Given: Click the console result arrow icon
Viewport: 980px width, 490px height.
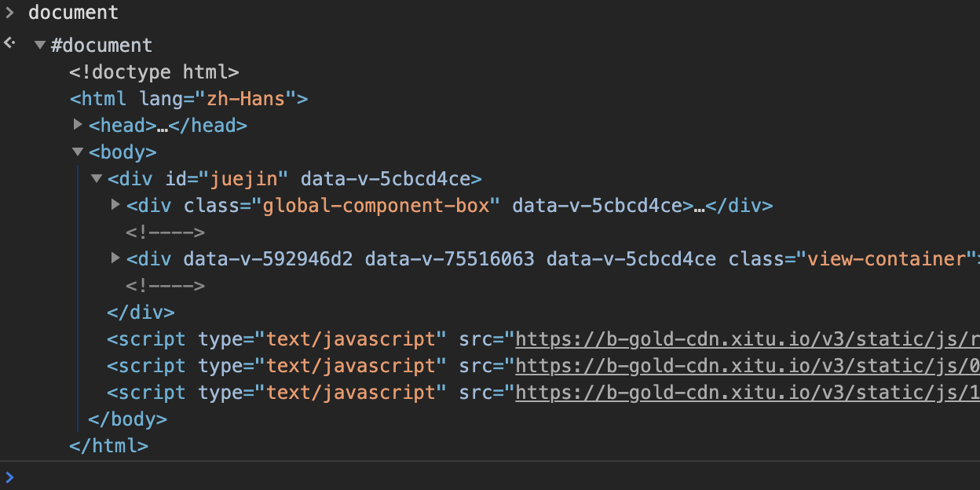Looking at the screenshot, I should click(9, 43).
